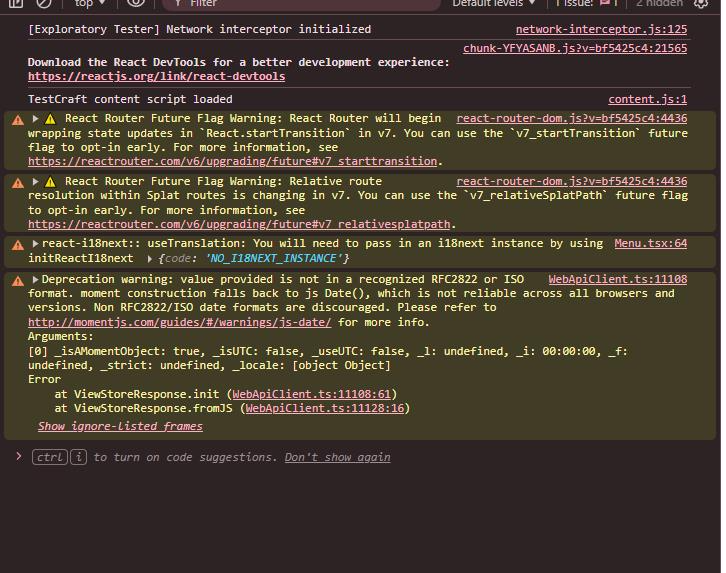Click the console prompt chevron icon
Screen dimensions: 726x573
[18, 457]
